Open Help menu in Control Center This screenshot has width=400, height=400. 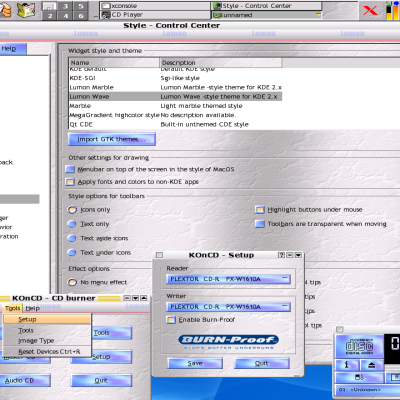(x=9, y=49)
